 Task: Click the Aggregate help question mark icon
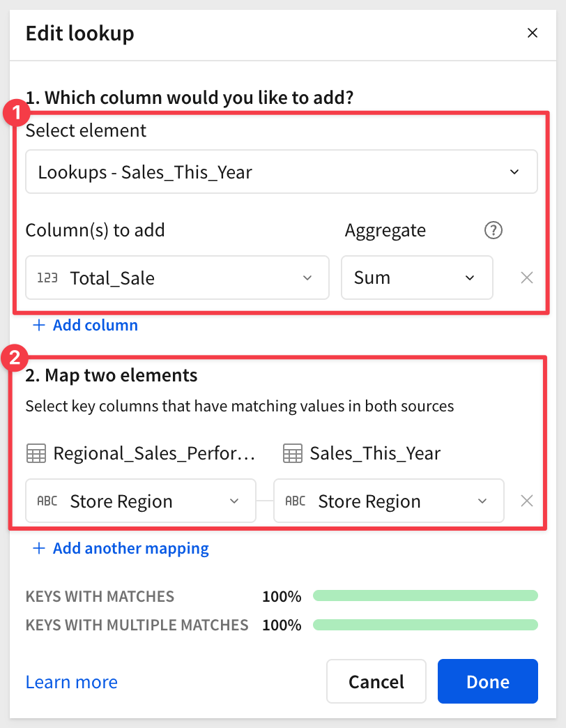click(x=493, y=230)
